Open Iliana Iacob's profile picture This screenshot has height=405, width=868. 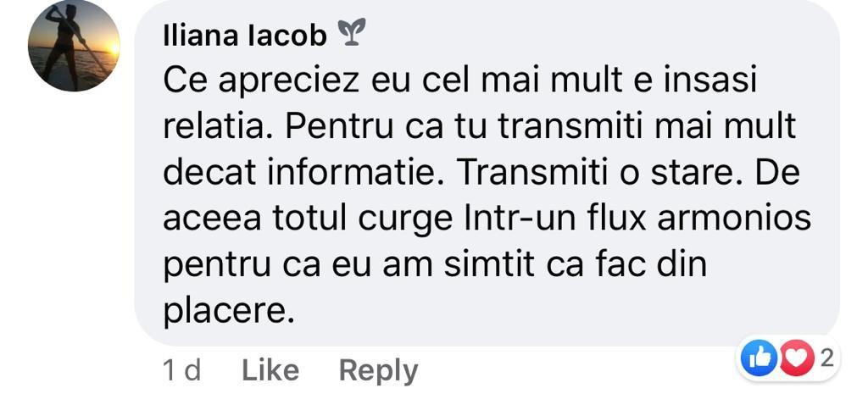[x=74, y=46]
